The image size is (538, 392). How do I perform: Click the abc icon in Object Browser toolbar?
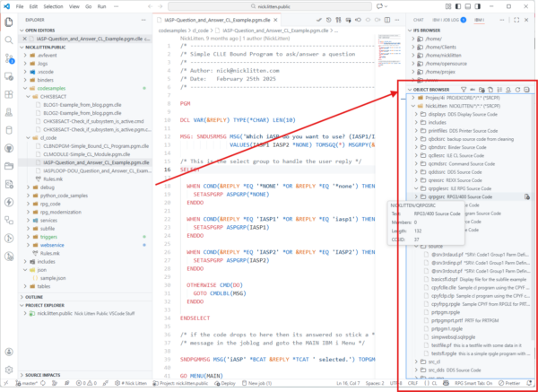pos(473,90)
